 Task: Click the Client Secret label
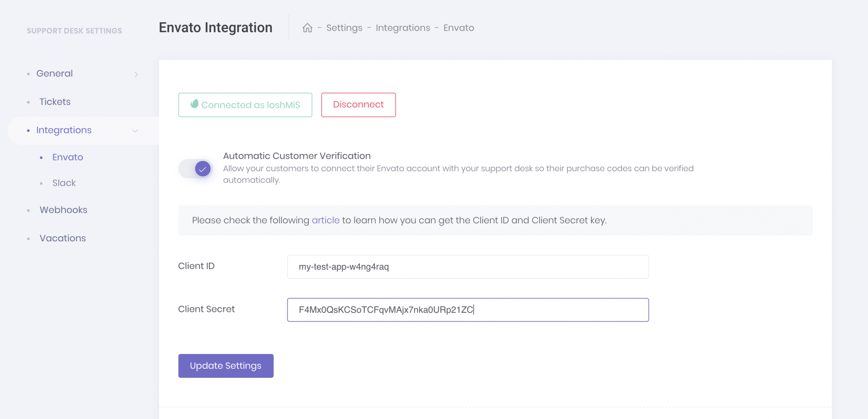point(207,309)
